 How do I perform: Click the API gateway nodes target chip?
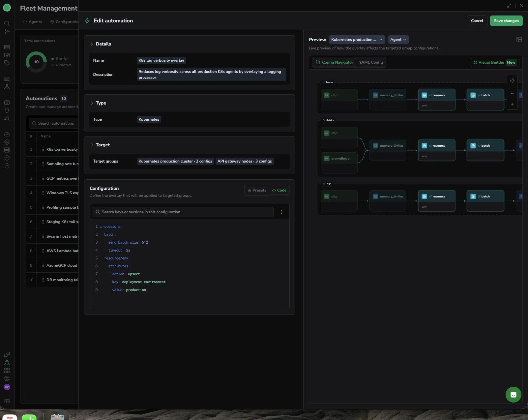(x=245, y=161)
